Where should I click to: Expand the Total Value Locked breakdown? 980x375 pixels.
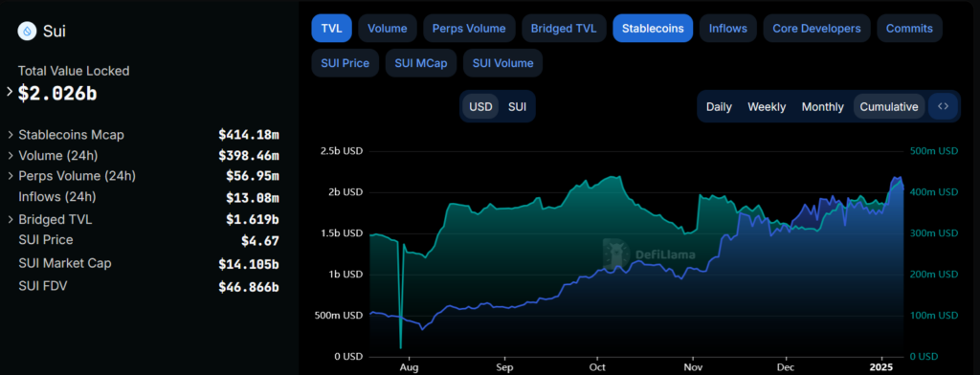coord(10,92)
